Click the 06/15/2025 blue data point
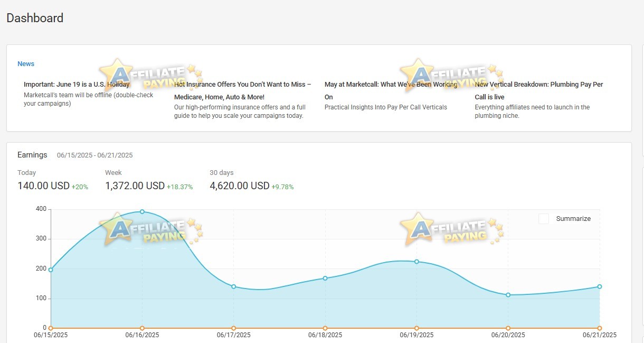The image size is (644, 343). 51,270
